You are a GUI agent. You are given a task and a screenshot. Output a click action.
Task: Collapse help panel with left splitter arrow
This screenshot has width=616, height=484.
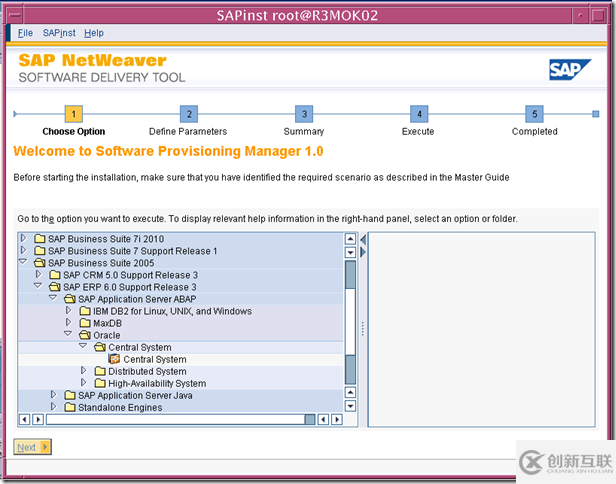tap(363, 239)
